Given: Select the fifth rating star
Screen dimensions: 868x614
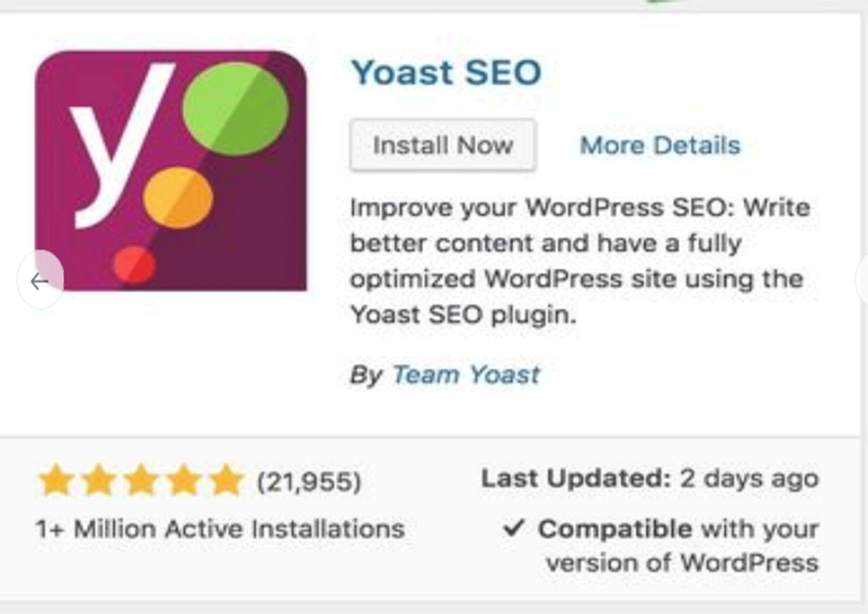Looking at the screenshot, I should [x=226, y=479].
